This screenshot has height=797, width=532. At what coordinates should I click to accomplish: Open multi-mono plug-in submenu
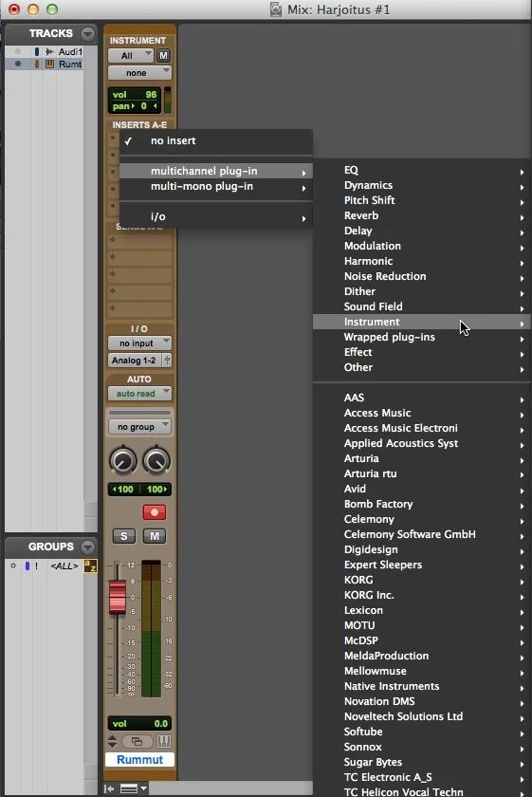coord(216,187)
